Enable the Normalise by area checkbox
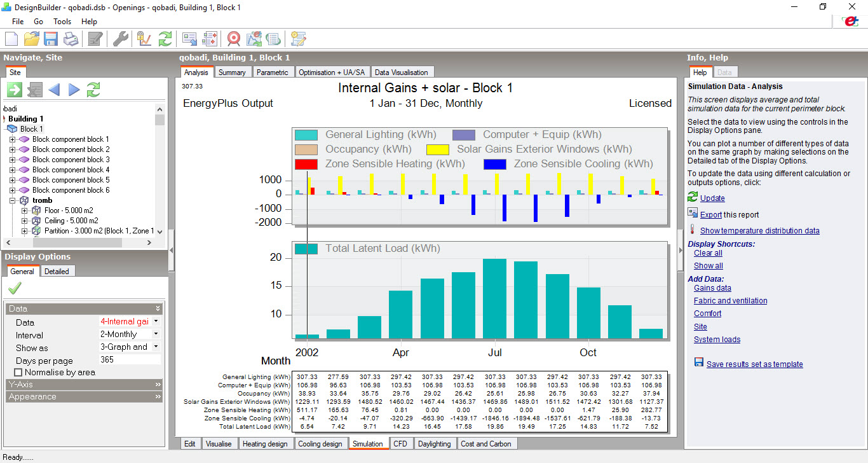Image resolution: width=868 pixels, height=463 pixels. (18, 372)
